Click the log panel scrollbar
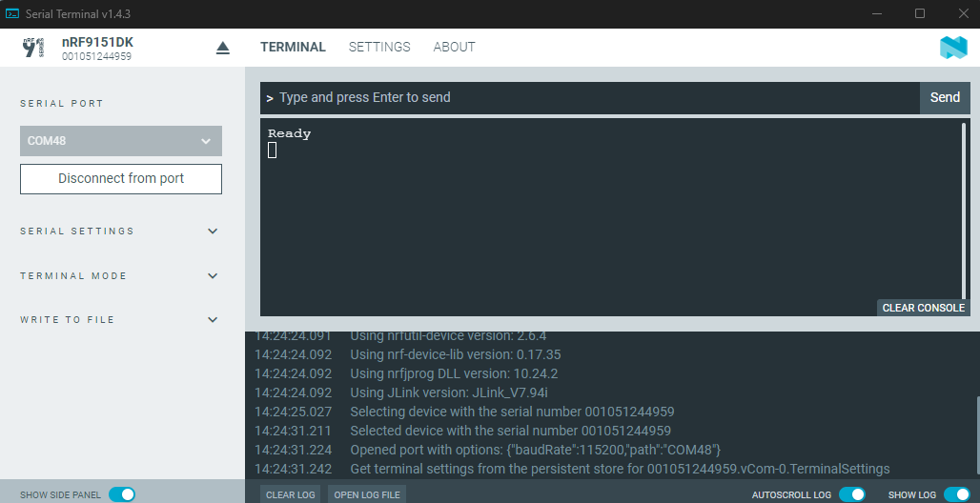 pos(977,436)
